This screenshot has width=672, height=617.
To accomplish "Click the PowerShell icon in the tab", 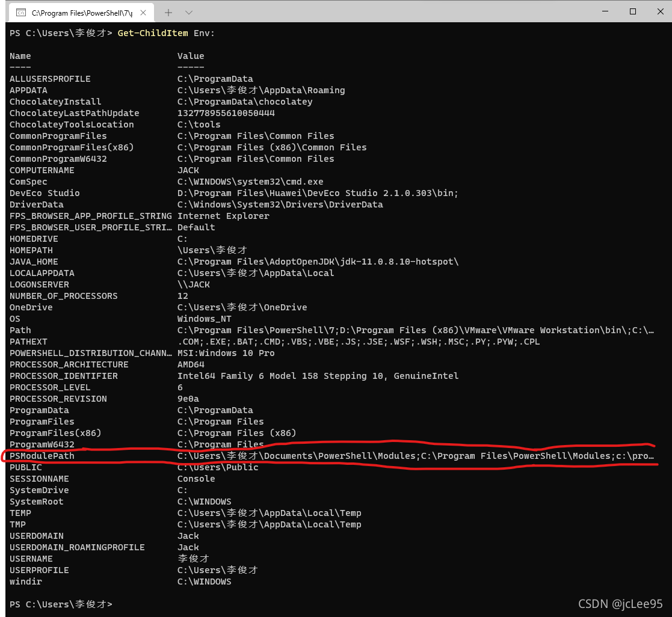I will 22,11.
